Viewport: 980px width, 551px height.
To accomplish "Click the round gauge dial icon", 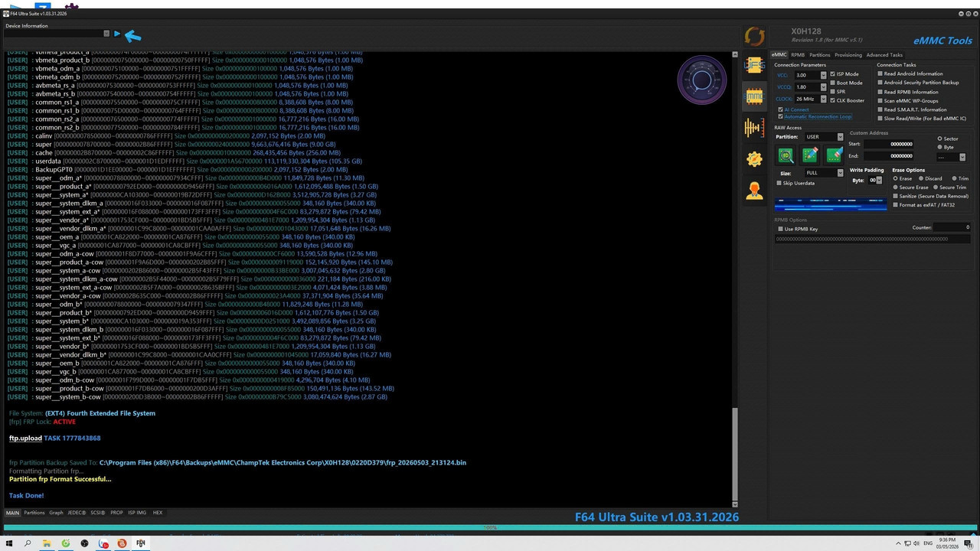I will pyautogui.click(x=702, y=80).
